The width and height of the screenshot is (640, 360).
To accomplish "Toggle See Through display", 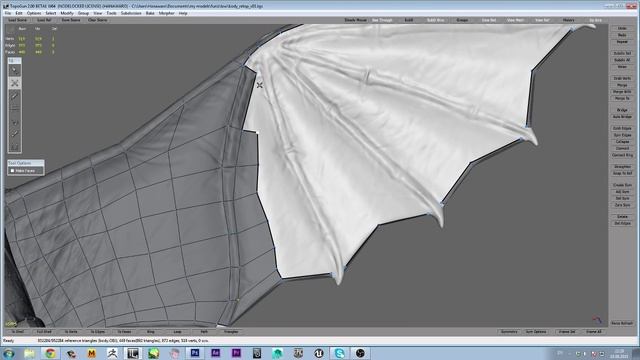I will click(x=382, y=20).
